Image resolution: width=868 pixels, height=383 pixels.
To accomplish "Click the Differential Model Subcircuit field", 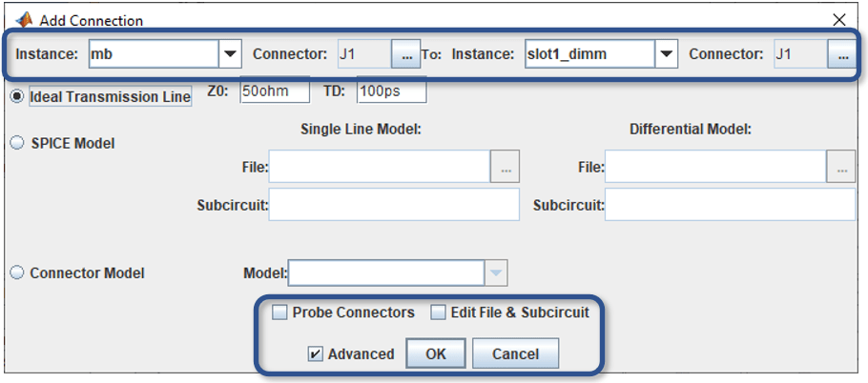I will tap(730, 204).
